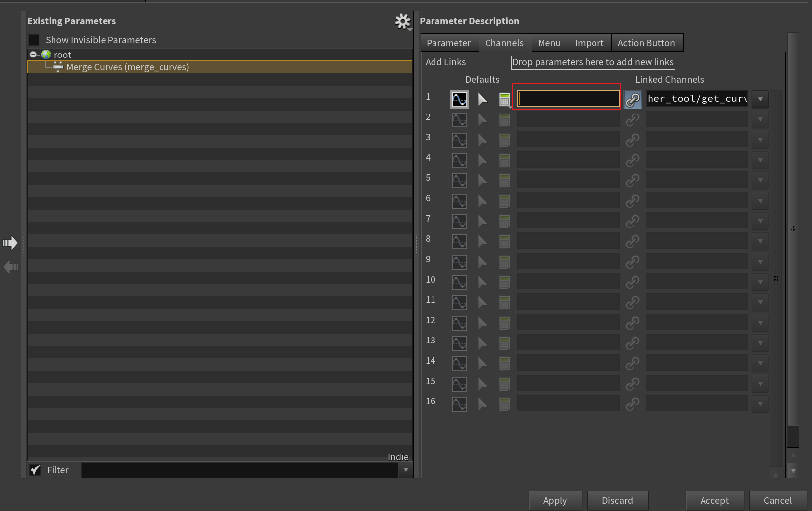Click row 1 arrow pointer icon

(483, 100)
